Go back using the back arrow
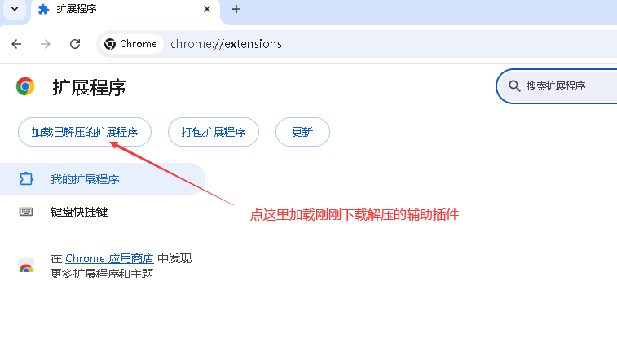The height and width of the screenshot is (364, 617). [17, 44]
